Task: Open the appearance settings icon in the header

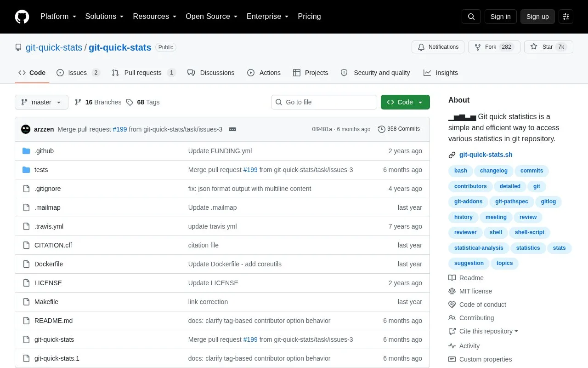Action: 566,17
